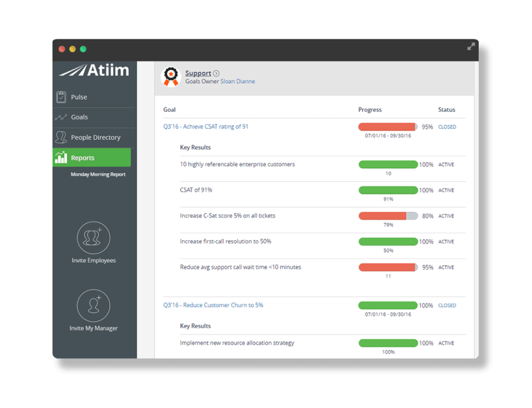
Task: Click the fullscreen expand arrows icon
Action: [x=470, y=47]
